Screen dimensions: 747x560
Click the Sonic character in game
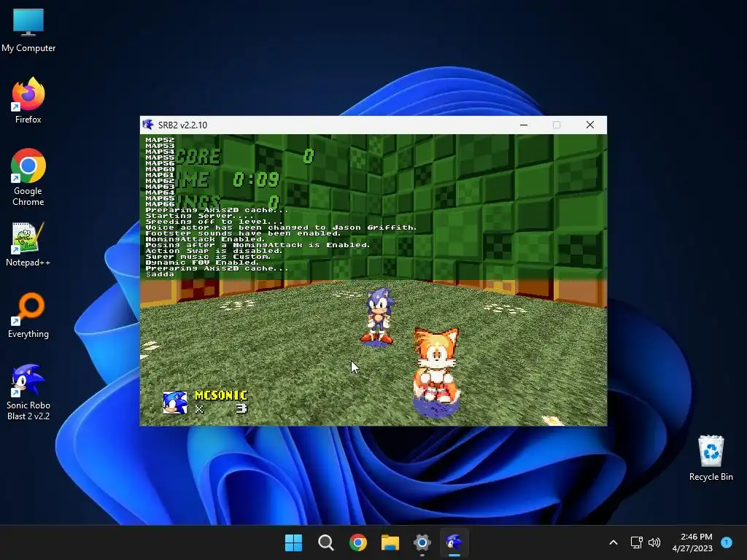click(x=379, y=316)
